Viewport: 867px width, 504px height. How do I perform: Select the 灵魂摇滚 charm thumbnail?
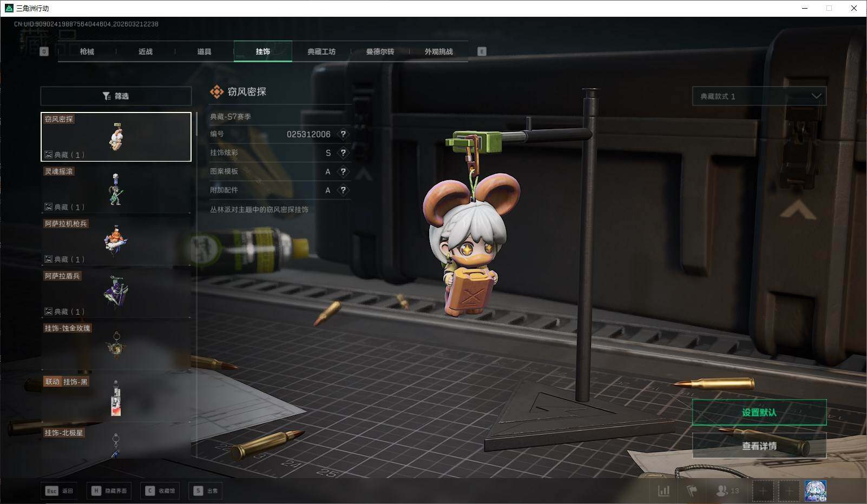pyautogui.click(x=116, y=189)
